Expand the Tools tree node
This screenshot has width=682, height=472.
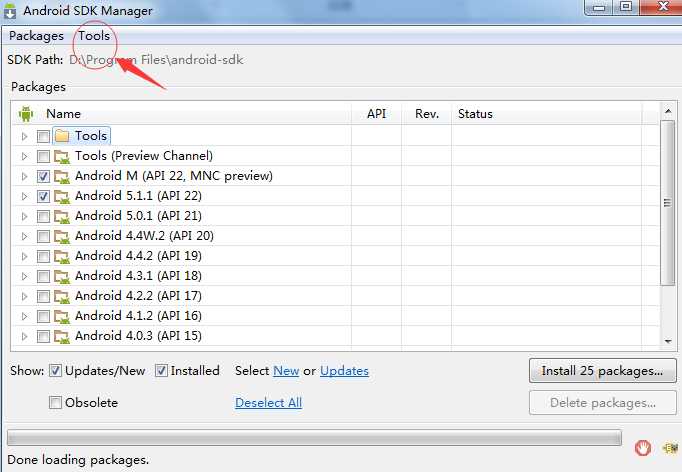(24, 137)
